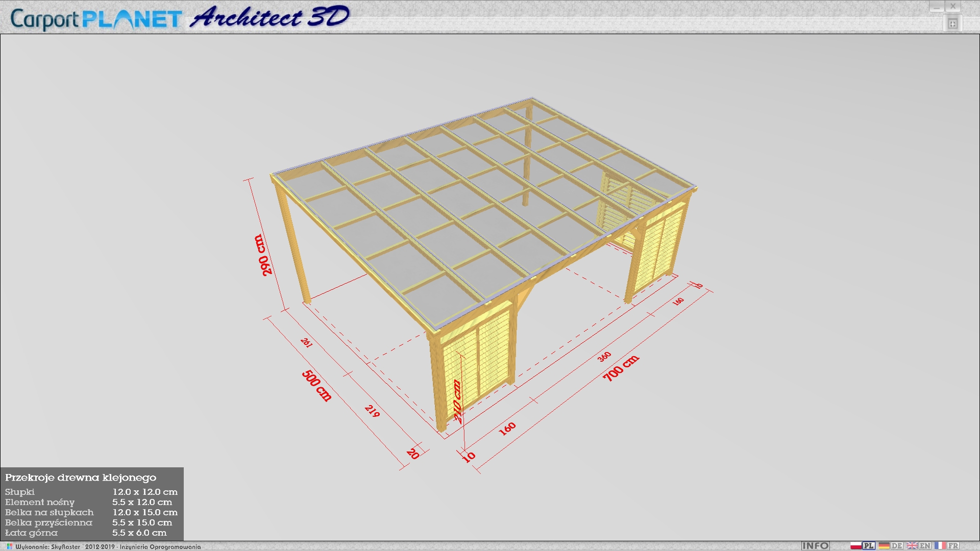Switch language to French (FR)
This screenshot has height=551, width=980.
[x=947, y=546]
